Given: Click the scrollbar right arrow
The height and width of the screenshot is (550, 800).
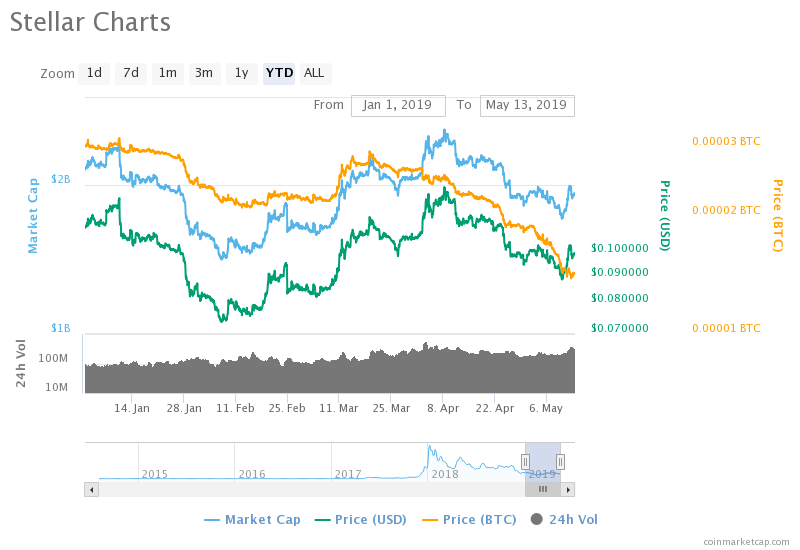Looking at the screenshot, I should (x=568, y=489).
